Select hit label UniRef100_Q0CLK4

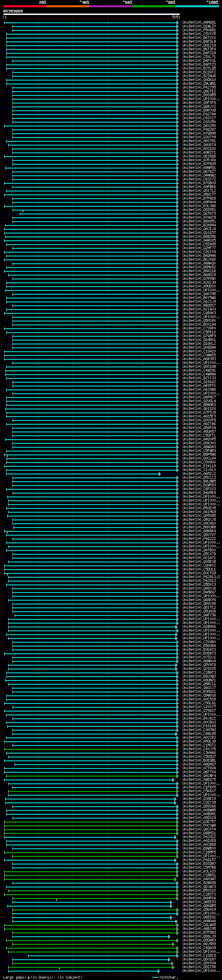[x=199, y=459]
